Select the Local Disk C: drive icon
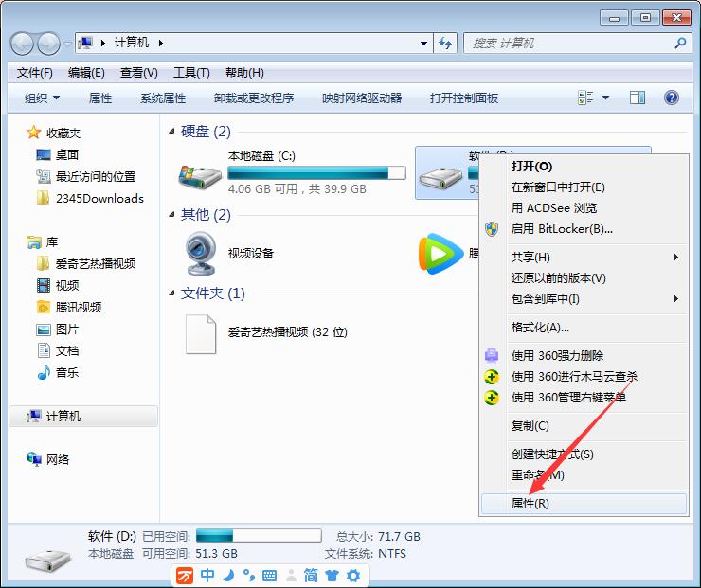 [x=200, y=176]
